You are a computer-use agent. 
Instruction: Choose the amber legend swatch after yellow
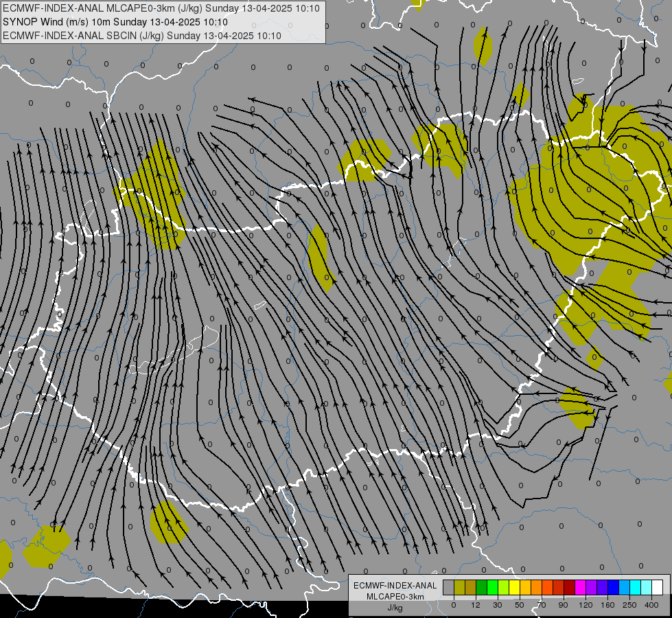click(x=525, y=587)
